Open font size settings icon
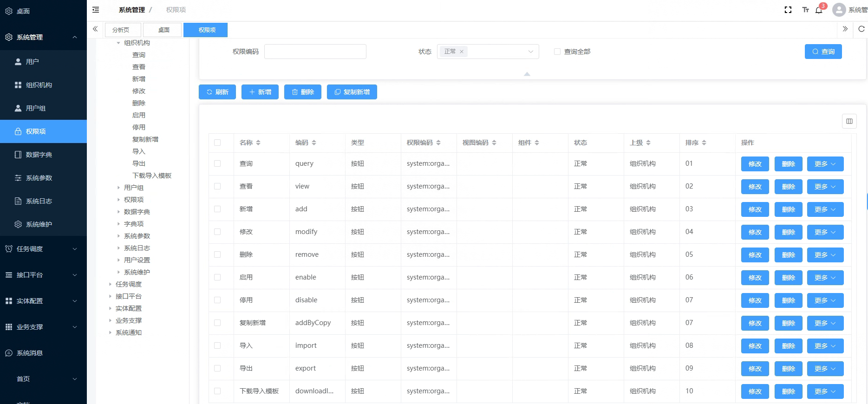 806,10
